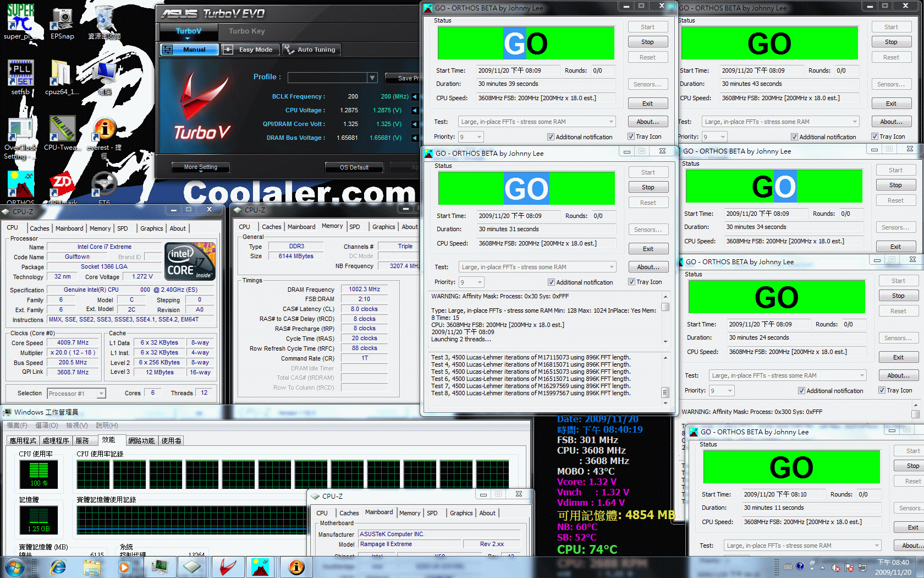Open Test dropdown in 39-seconds ORTHOS window
This screenshot has height=578, width=924.
click(537, 122)
